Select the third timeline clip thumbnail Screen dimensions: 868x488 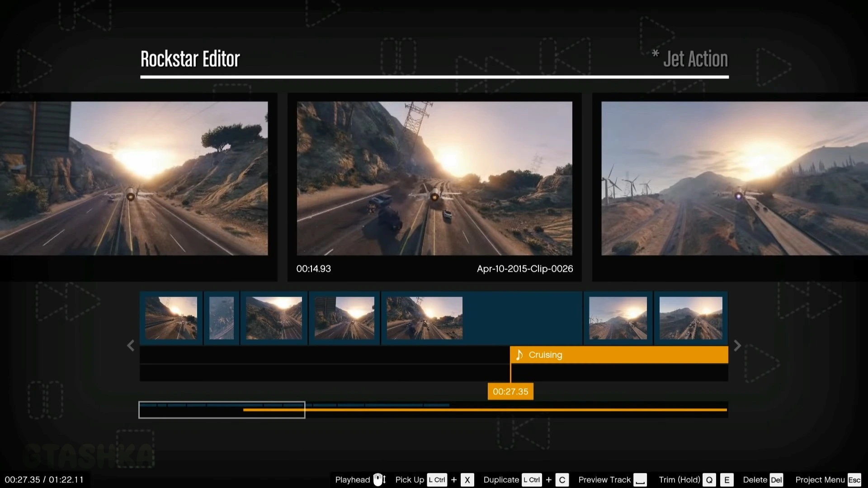coord(274,318)
